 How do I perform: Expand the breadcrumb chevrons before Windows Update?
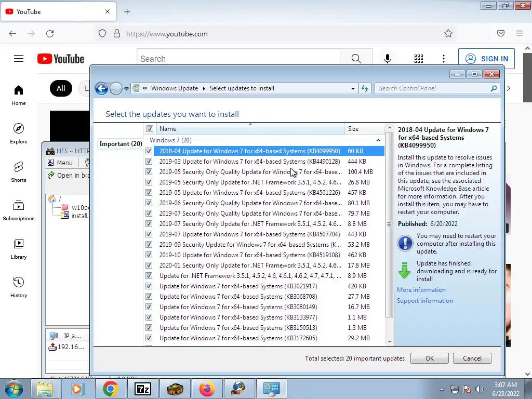[x=145, y=88]
